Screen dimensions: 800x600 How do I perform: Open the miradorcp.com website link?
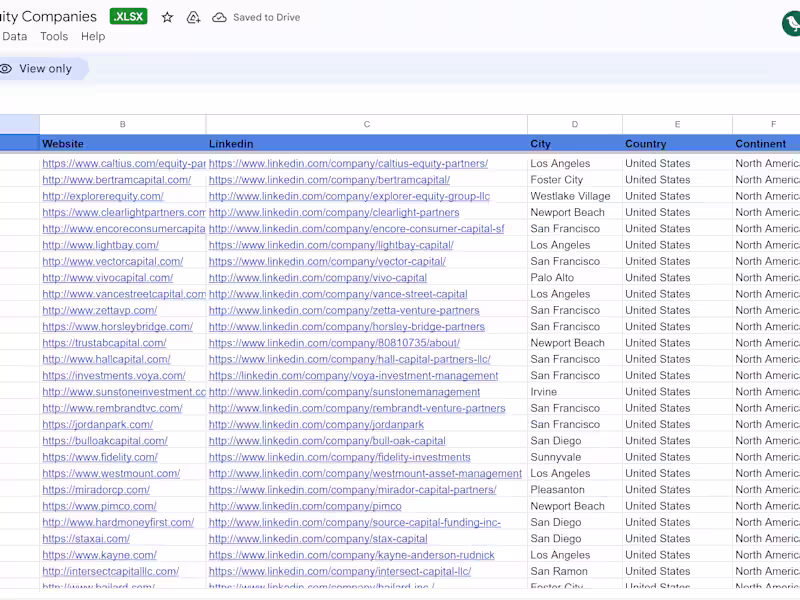96,490
